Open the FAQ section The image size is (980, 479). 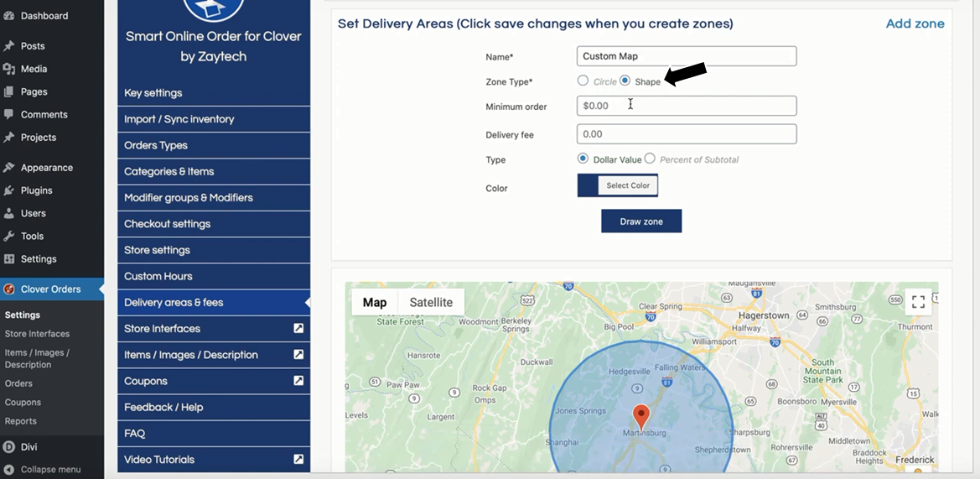coord(214,434)
